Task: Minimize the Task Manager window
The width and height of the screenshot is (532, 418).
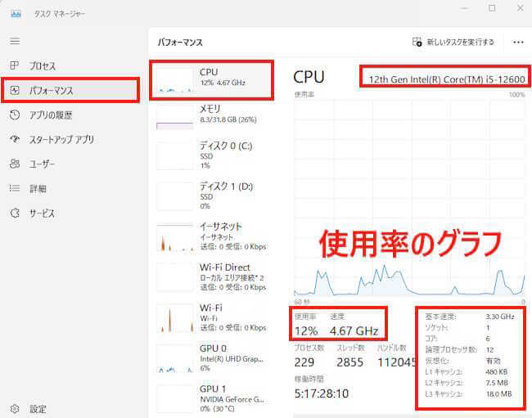Action: tap(465, 8)
